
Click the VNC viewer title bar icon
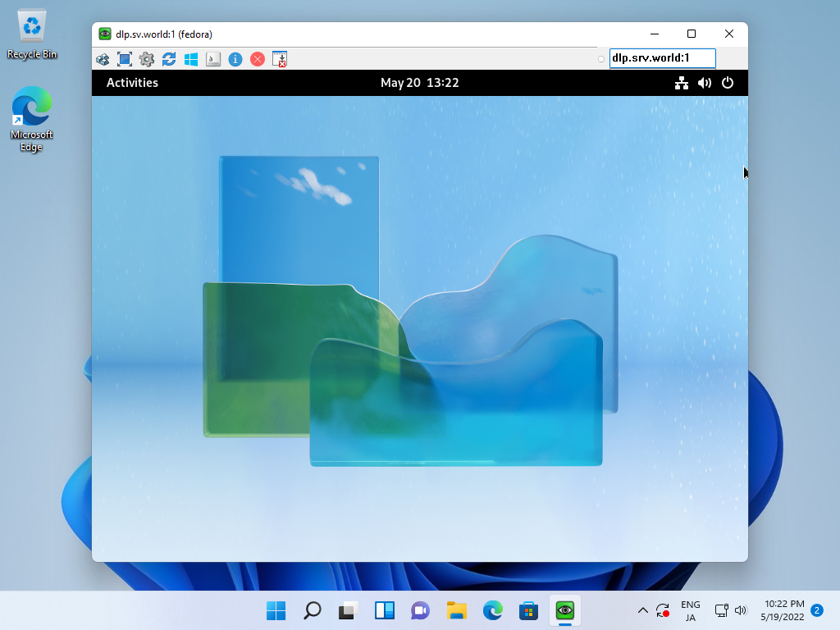tap(105, 34)
